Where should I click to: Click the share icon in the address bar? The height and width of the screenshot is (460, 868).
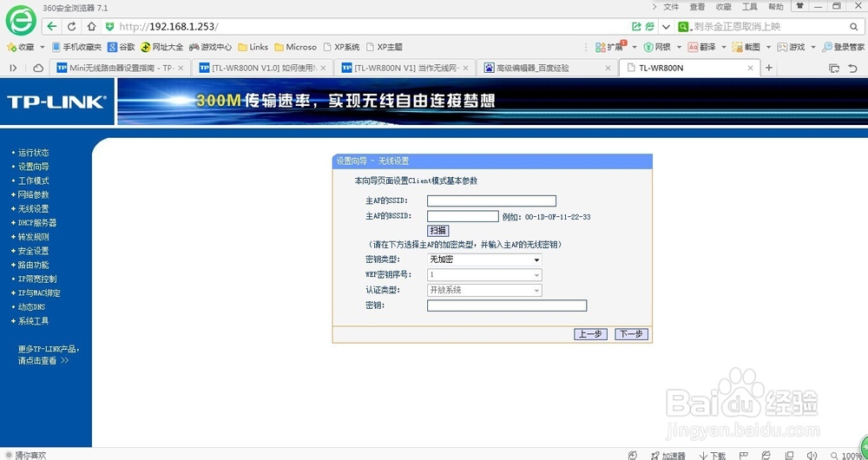pyautogui.click(x=636, y=27)
